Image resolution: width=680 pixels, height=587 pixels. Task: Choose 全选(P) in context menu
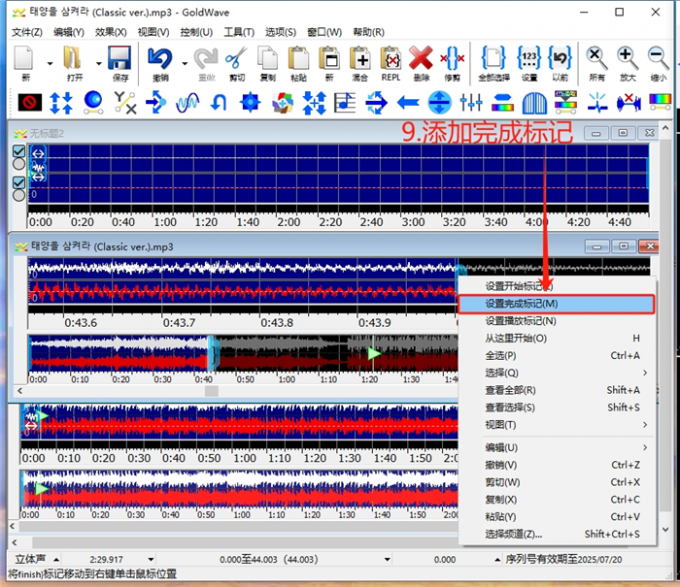coord(557,356)
